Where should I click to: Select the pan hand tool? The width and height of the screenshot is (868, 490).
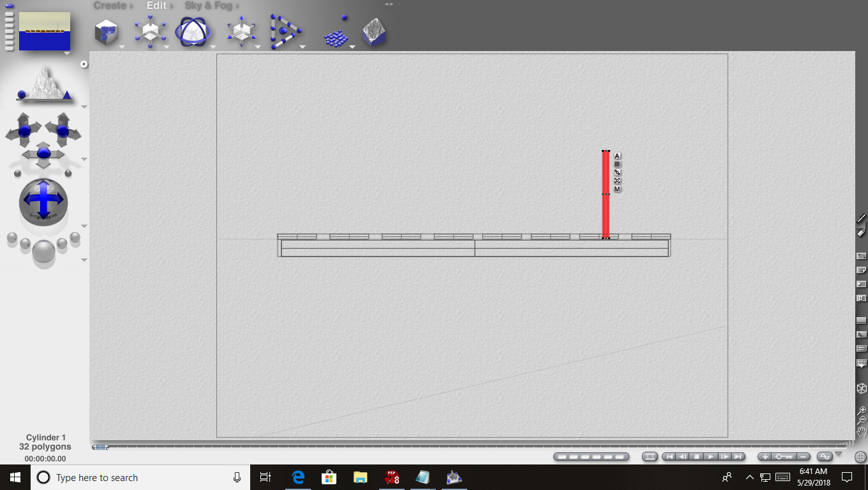point(862,432)
